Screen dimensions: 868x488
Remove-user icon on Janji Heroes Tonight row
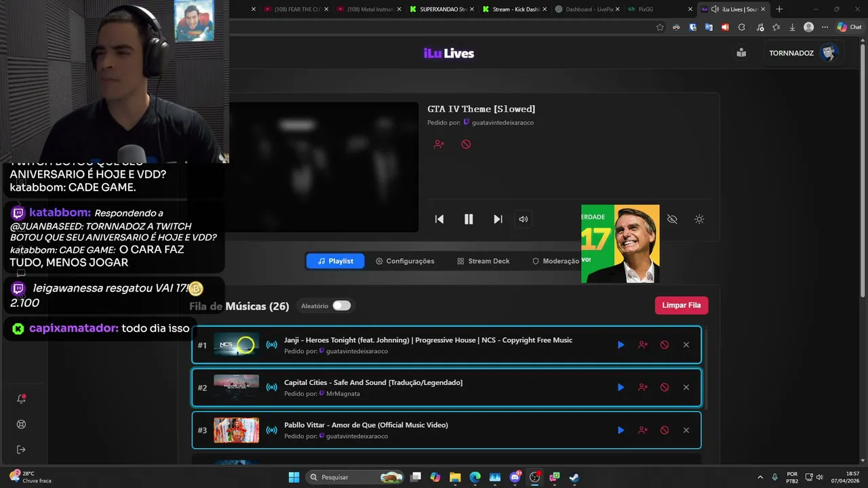click(x=643, y=345)
